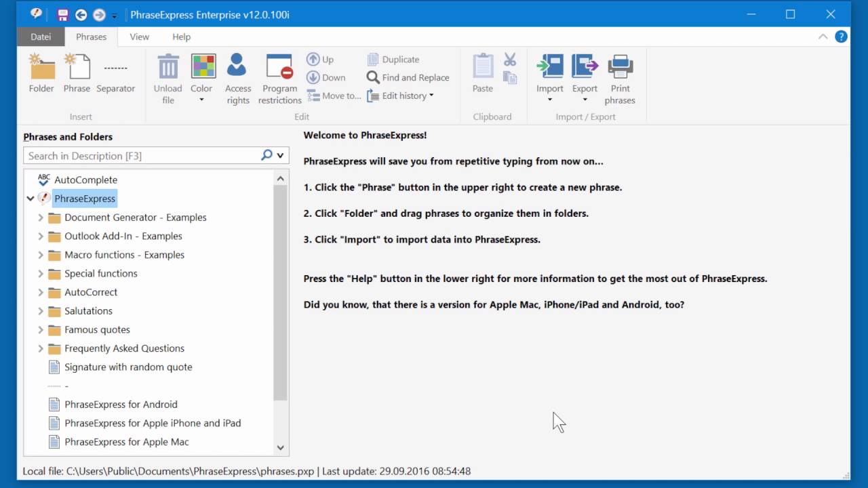
Task: Expand Macro functions - Examples folder
Action: pyautogui.click(x=40, y=255)
